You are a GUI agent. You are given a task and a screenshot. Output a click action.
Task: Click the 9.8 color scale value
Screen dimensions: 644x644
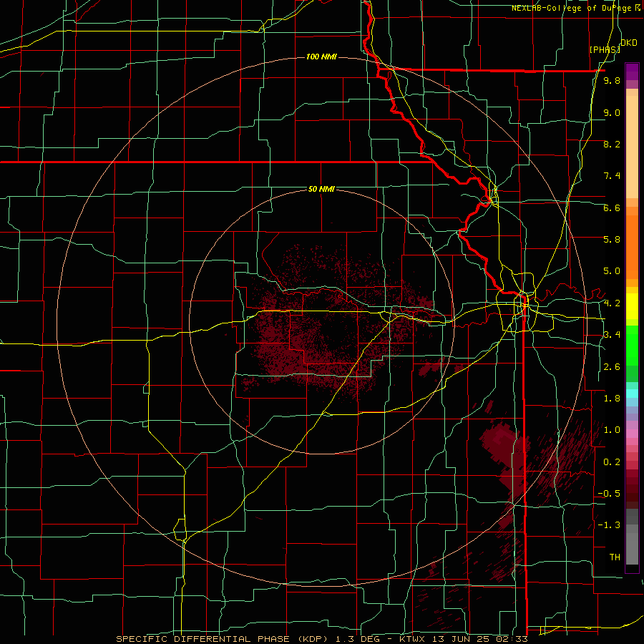[x=612, y=81]
